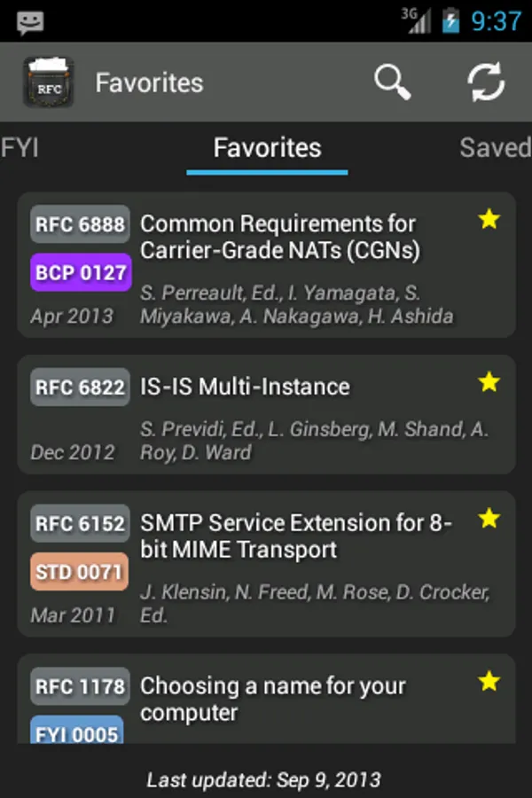Switch to the Saved tab
The height and width of the screenshot is (798, 532).
494,147
